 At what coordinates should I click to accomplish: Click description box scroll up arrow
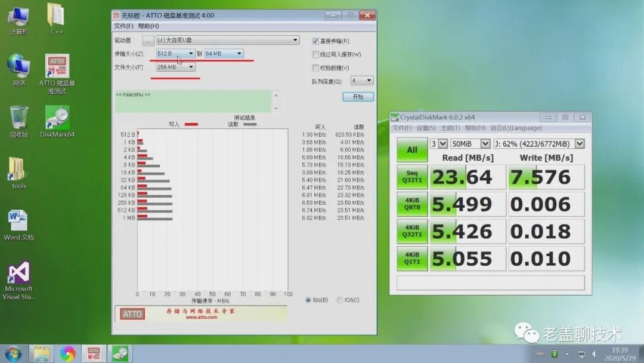276,96
